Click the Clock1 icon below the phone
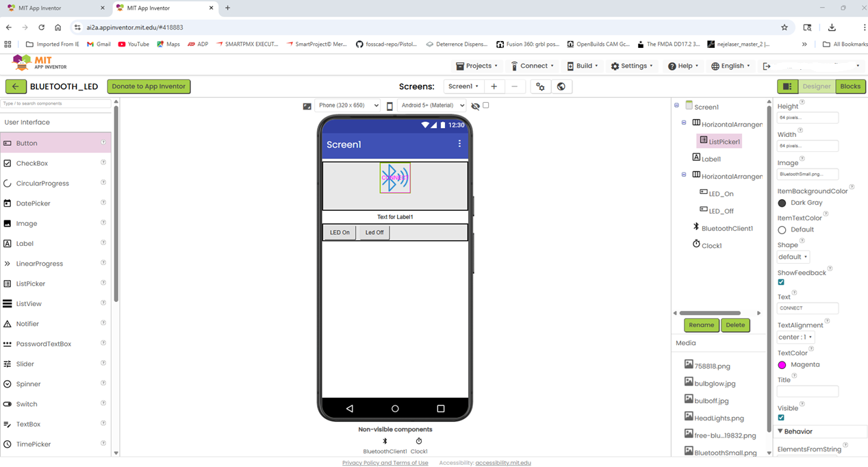Image resolution: width=868 pixels, height=467 pixels. [419, 441]
